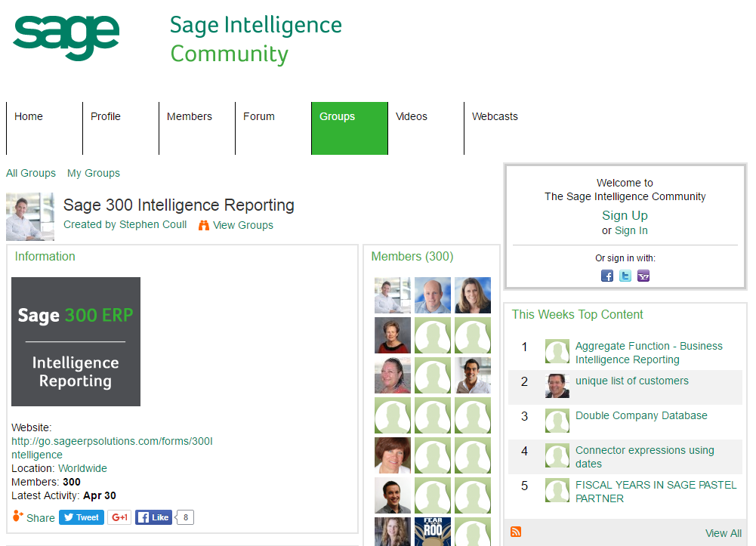Open the Sage 300 ERP Intelligence Reporting image
Image resolution: width=756 pixels, height=546 pixels.
[x=76, y=341]
